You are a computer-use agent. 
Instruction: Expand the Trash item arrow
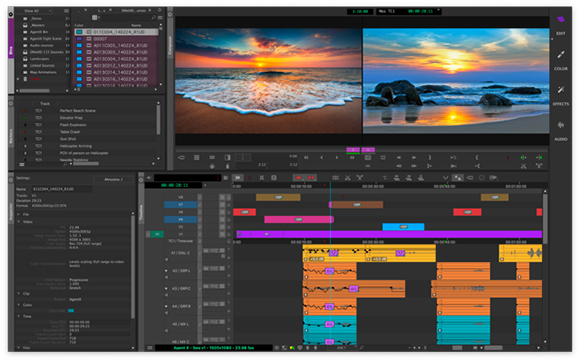[x=18, y=79]
